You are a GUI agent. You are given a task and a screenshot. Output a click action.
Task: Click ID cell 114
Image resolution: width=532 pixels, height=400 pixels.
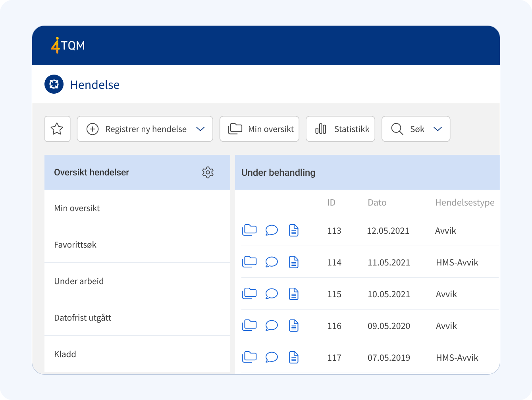point(334,262)
